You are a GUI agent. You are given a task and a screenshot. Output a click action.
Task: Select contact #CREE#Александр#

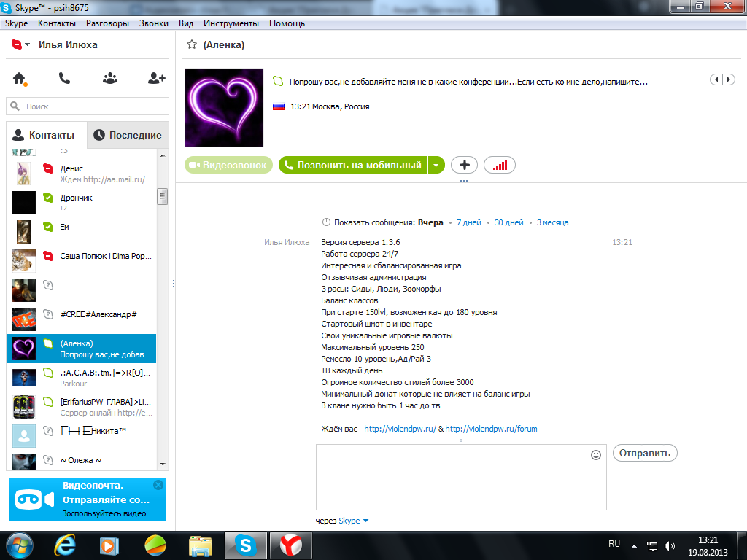[82, 319]
